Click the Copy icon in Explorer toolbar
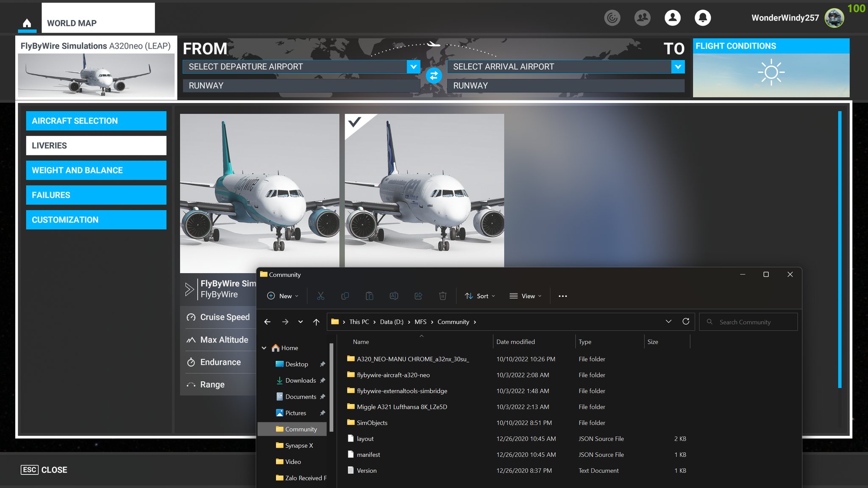 click(x=345, y=296)
